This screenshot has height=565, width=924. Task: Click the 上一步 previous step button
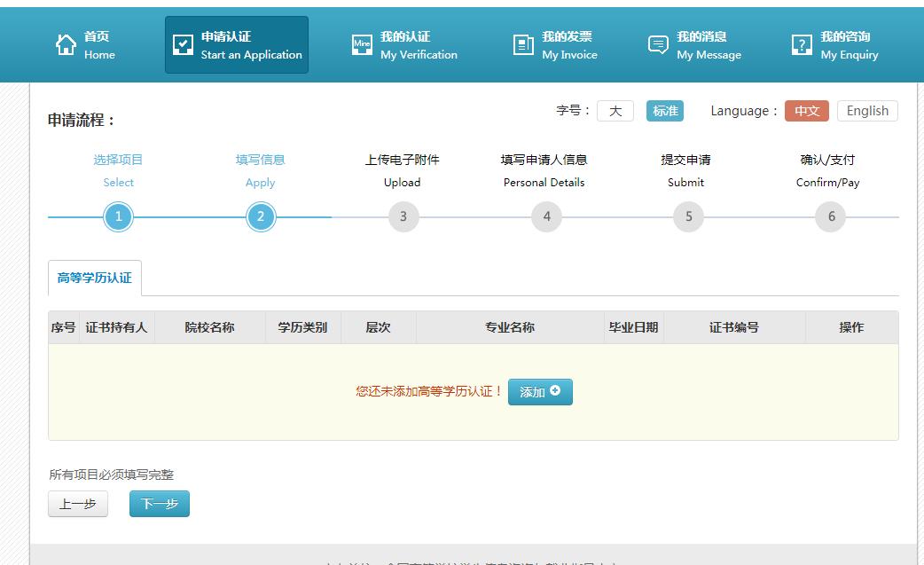click(x=77, y=503)
